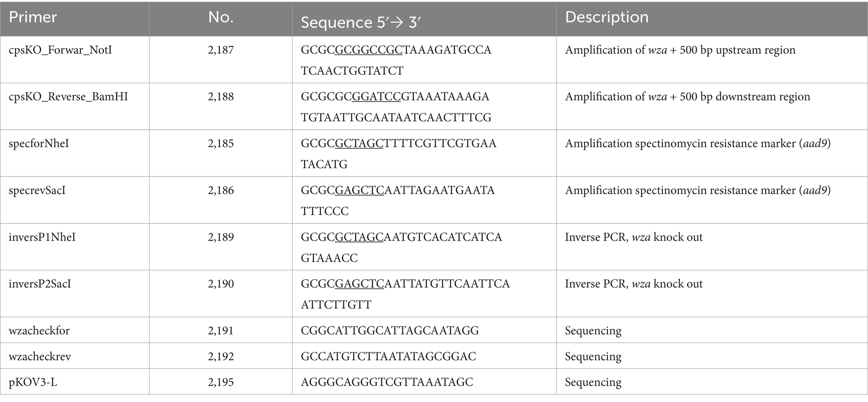Click the pKOV3-L primer cell

(x=33, y=382)
